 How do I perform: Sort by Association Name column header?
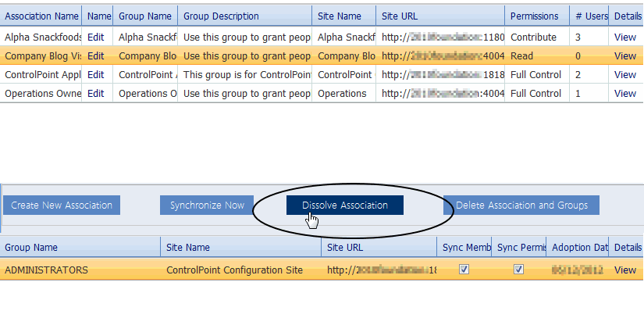pyautogui.click(x=41, y=16)
